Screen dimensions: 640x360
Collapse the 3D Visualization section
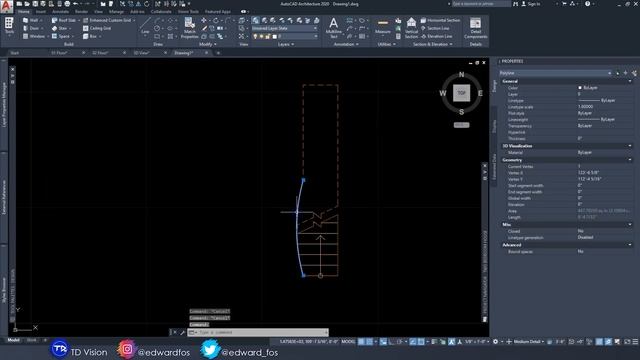[630, 146]
